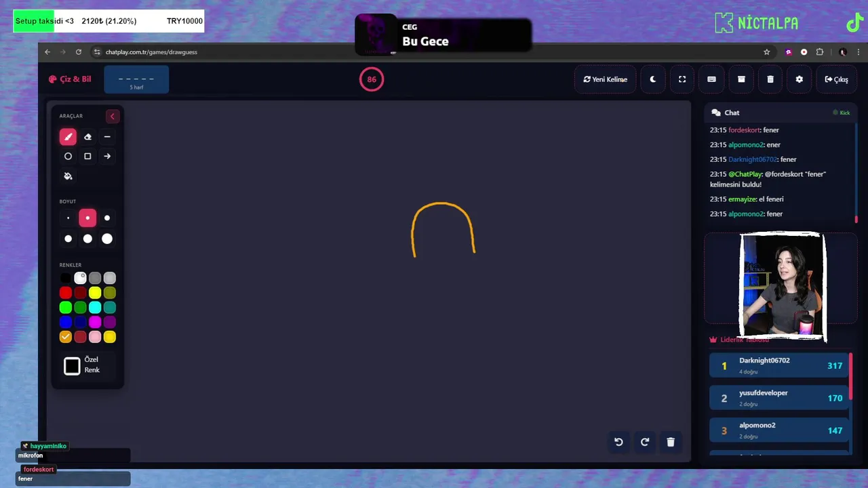
Task: Choose the fifth brush size
Action: point(87,239)
